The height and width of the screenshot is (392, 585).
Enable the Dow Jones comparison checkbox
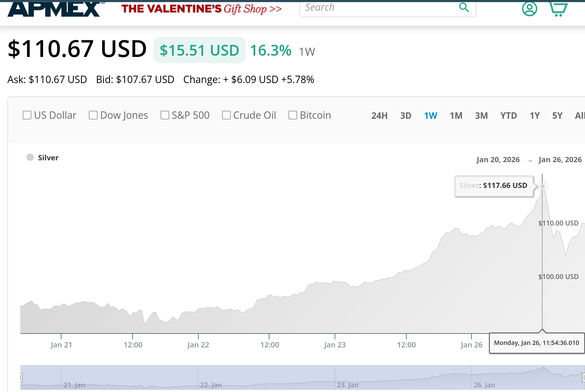coord(93,115)
